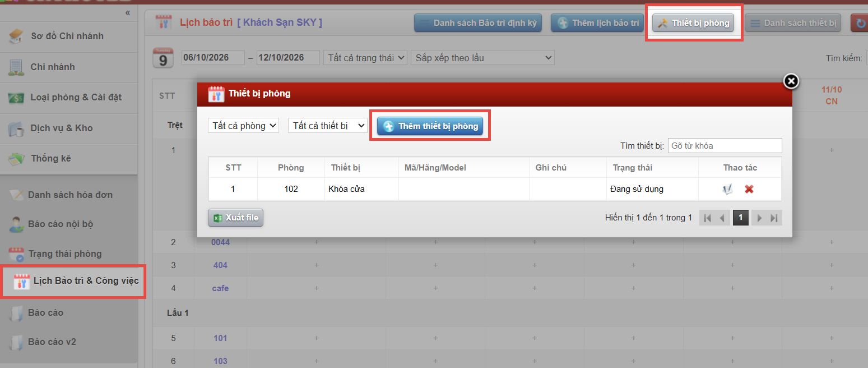Click the Sơ đồ Chi nhánh sidebar icon
Viewport: 868px width, 368px height.
(x=15, y=36)
